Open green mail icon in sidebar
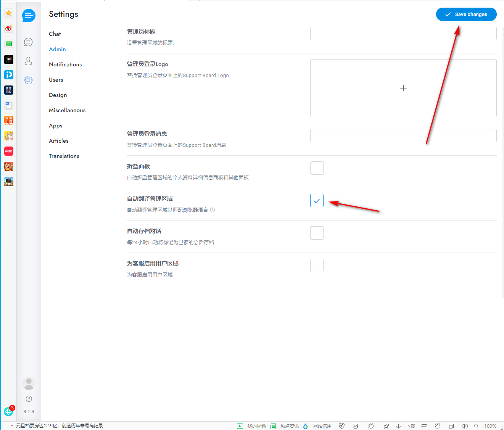The image size is (504, 430). 9,44
